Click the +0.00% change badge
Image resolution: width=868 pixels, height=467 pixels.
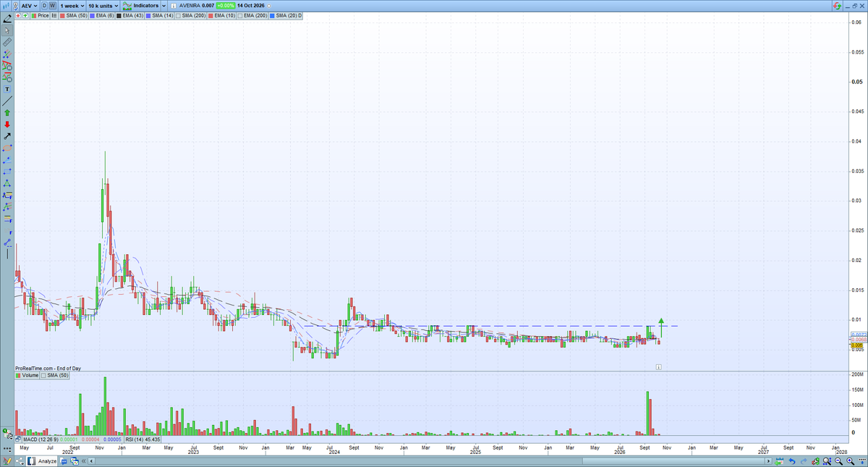pyautogui.click(x=226, y=6)
